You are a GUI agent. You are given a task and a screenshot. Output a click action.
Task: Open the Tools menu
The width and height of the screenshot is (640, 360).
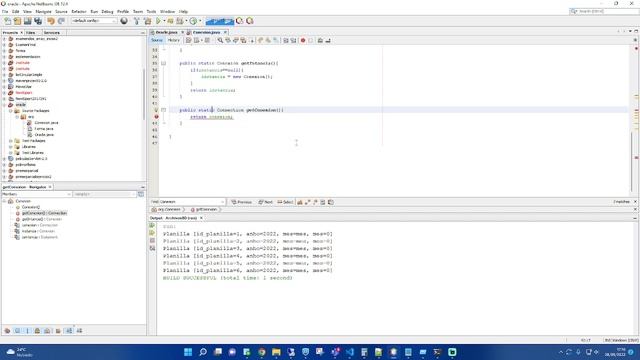tap(151, 11)
